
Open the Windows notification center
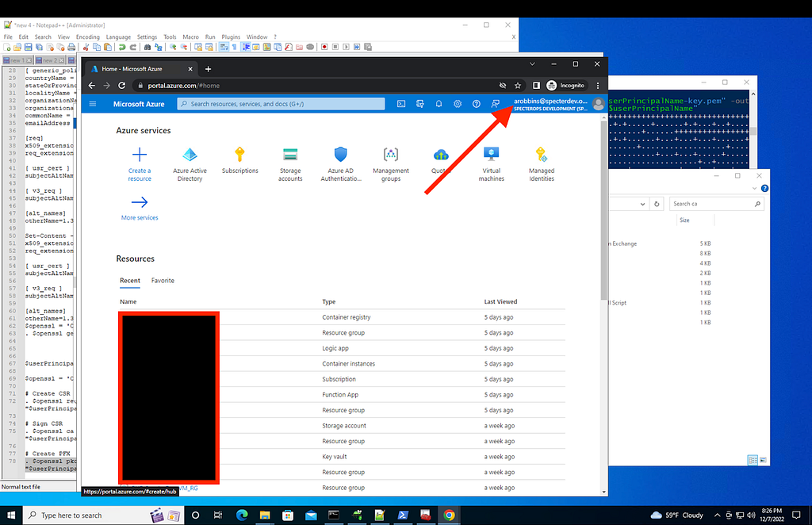pos(796,515)
